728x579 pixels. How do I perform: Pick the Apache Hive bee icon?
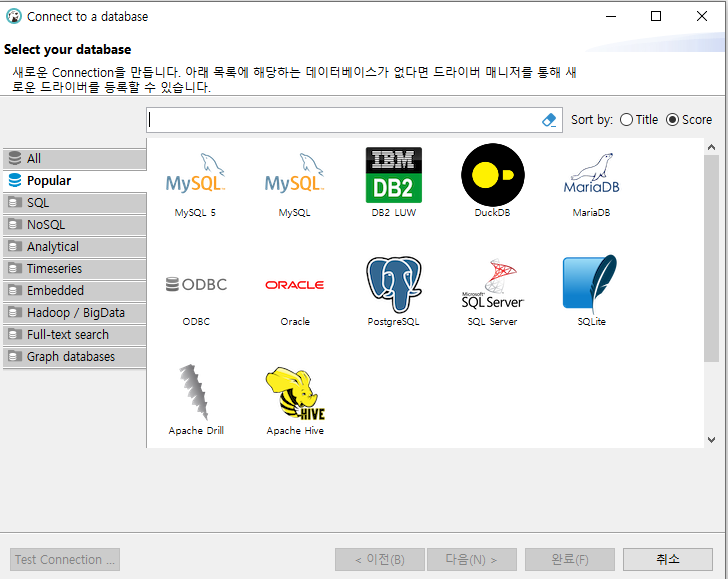tap(295, 393)
